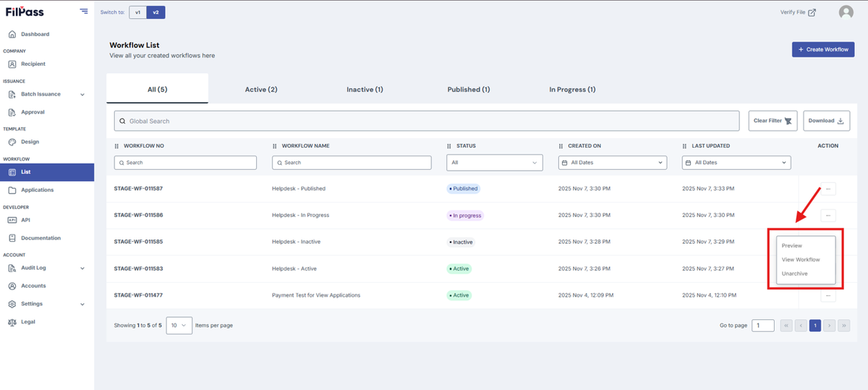Select workflow List in sidebar
Image resolution: width=868 pixels, height=390 pixels.
pos(47,171)
